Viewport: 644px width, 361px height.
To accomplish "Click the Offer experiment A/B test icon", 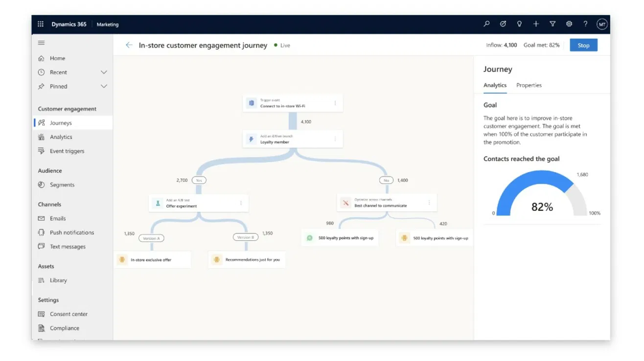I will pos(158,203).
